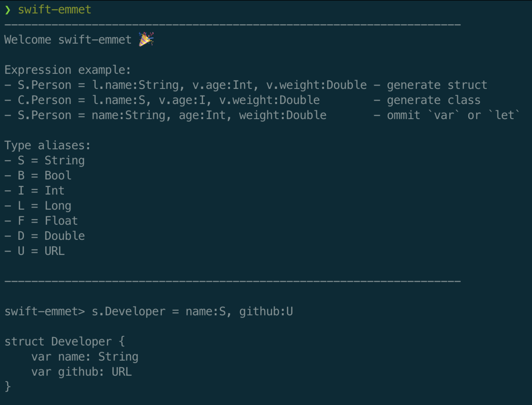
Task: Click the green prompt arrow symbol
Action: [8, 10]
